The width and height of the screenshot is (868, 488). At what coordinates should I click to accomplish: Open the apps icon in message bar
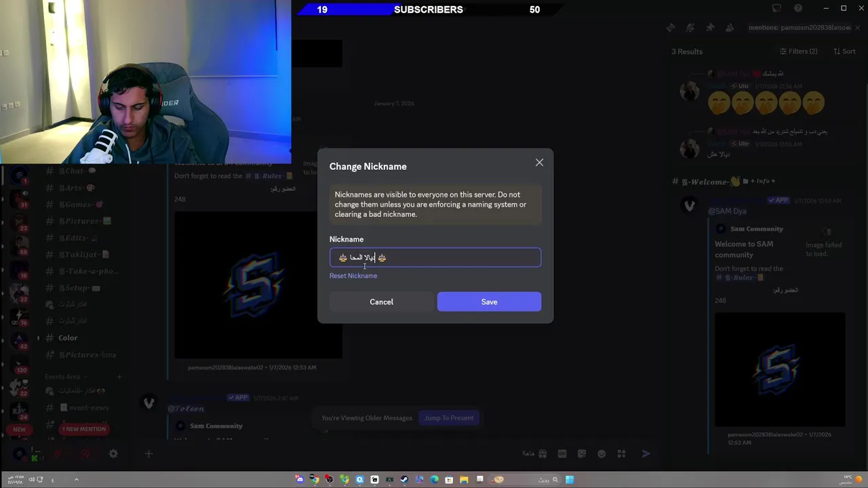(621, 454)
